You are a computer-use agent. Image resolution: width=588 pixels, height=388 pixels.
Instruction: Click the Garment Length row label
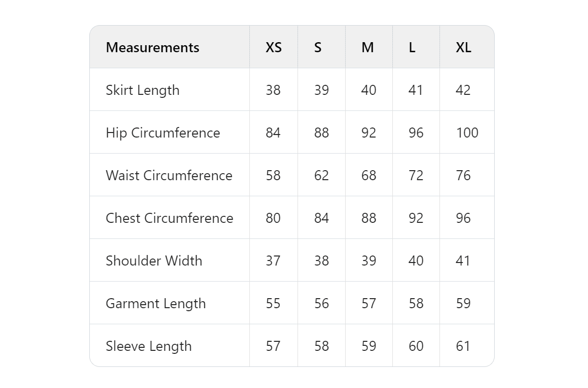pos(156,304)
